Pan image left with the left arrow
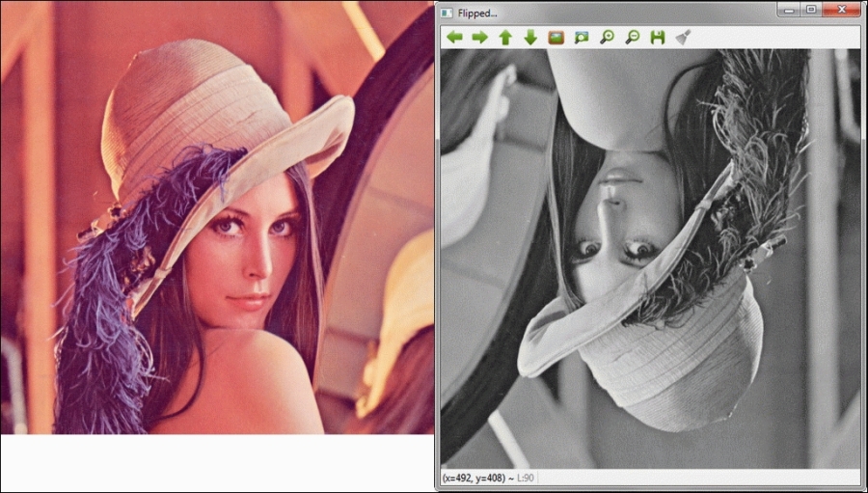This screenshot has height=493, width=868. click(454, 37)
